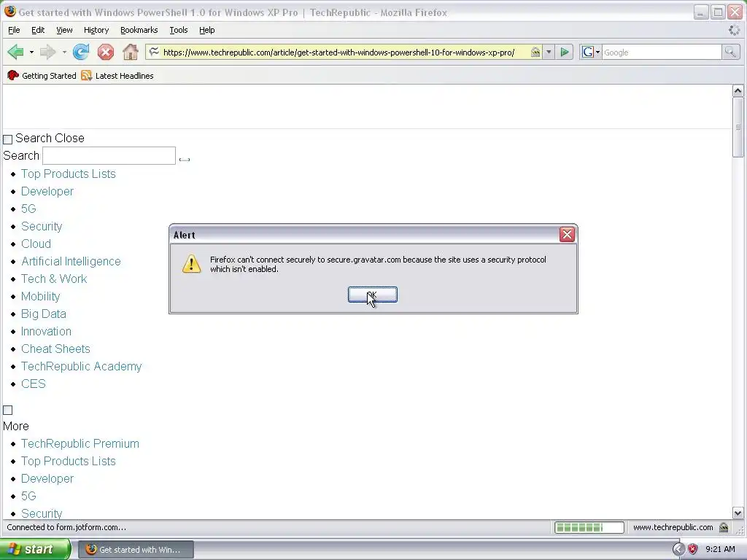This screenshot has width=747, height=560.
Task: Open the Tech & Work link
Action: click(x=54, y=279)
